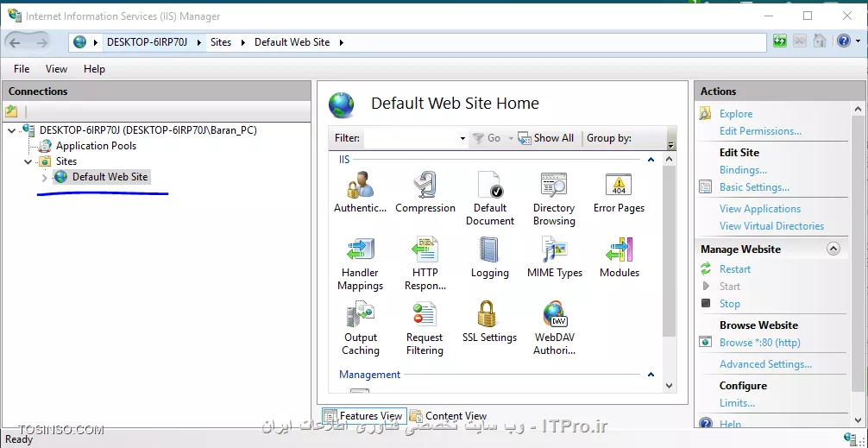Switch to the Features View tab
The width and height of the screenshot is (868, 448).
[364, 416]
